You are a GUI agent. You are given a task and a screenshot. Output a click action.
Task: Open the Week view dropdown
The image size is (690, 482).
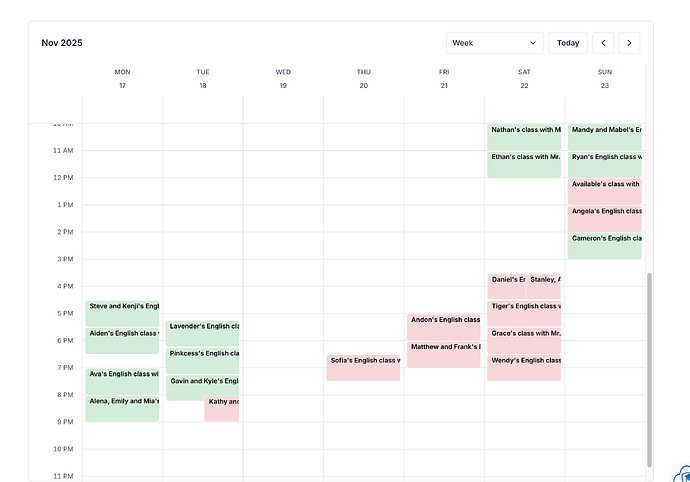(494, 43)
